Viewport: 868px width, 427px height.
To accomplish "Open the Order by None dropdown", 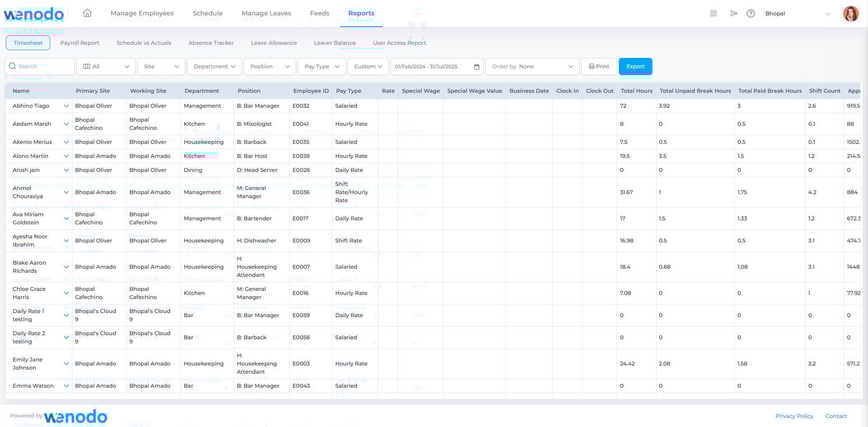I will point(533,66).
